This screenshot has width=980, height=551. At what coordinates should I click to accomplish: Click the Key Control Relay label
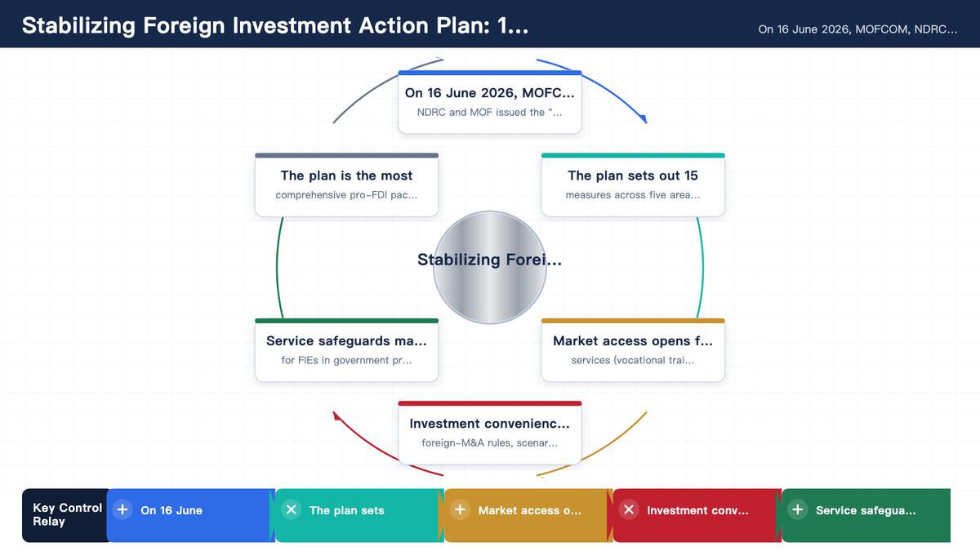click(x=67, y=514)
